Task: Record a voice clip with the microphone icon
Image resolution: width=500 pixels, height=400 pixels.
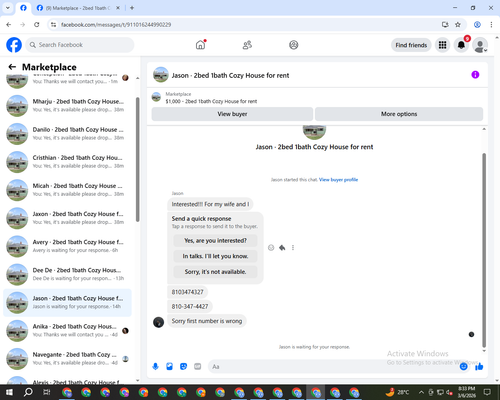Action: [x=155, y=367]
